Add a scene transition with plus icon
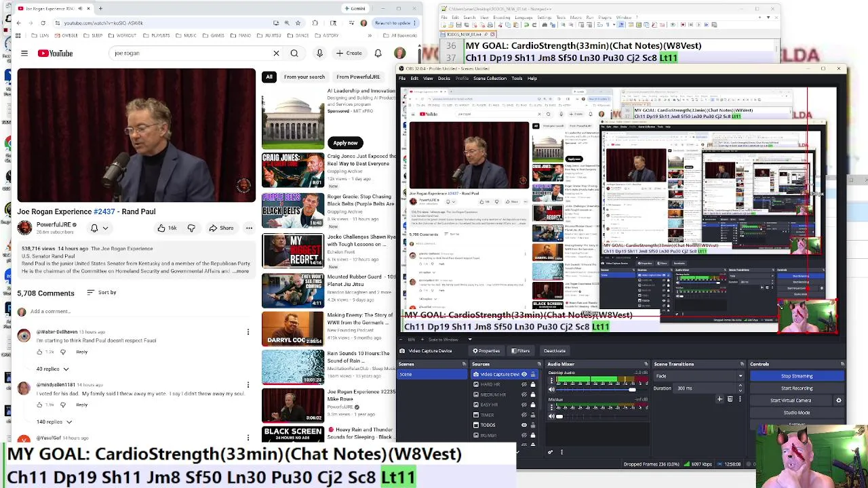 pyautogui.click(x=720, y=399)
